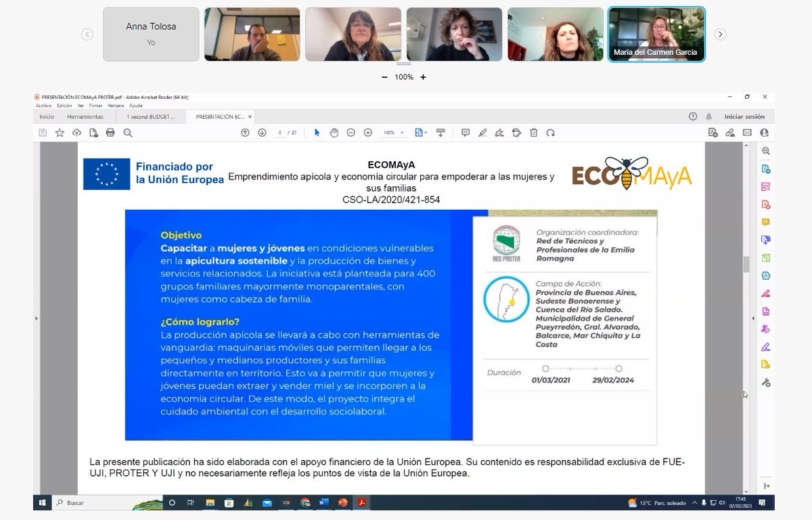Open the More Tools wrench icon
812x520 pixels.
766,383
